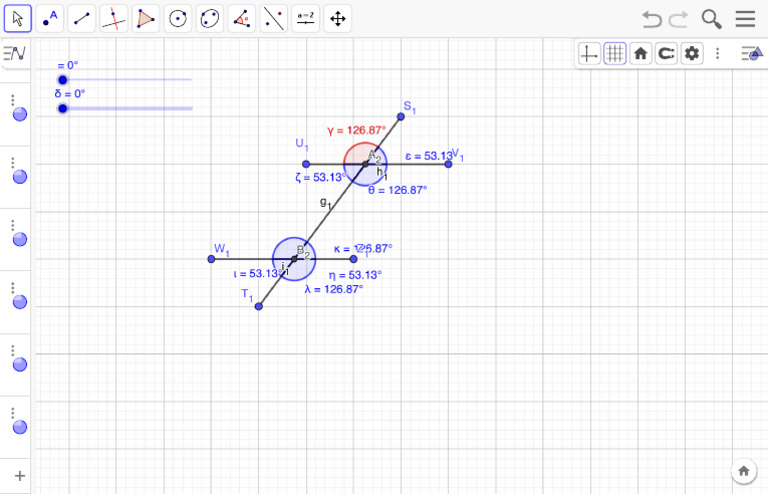Select point T1

(x=259, y=306)
